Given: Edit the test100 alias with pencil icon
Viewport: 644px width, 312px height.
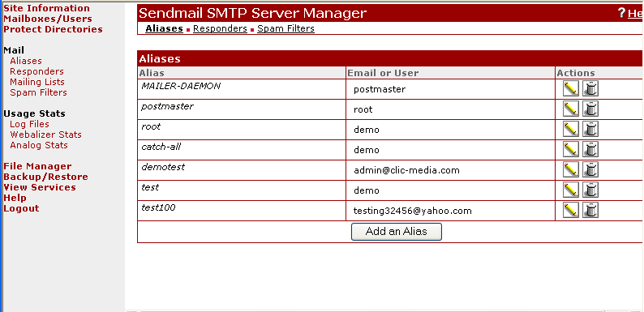Looking at the screenshot, I should (x=570, y=210).
